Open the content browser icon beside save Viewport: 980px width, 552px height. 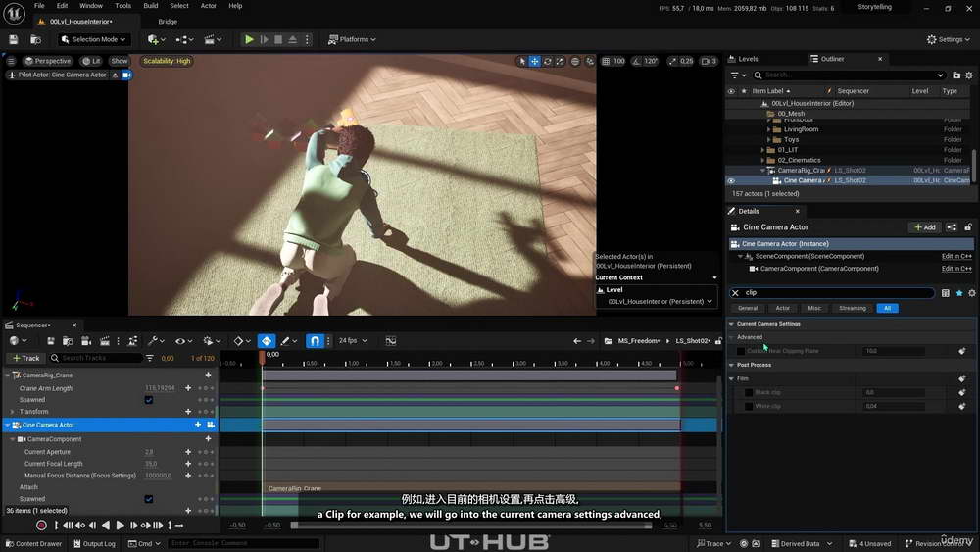coord(35,39)
